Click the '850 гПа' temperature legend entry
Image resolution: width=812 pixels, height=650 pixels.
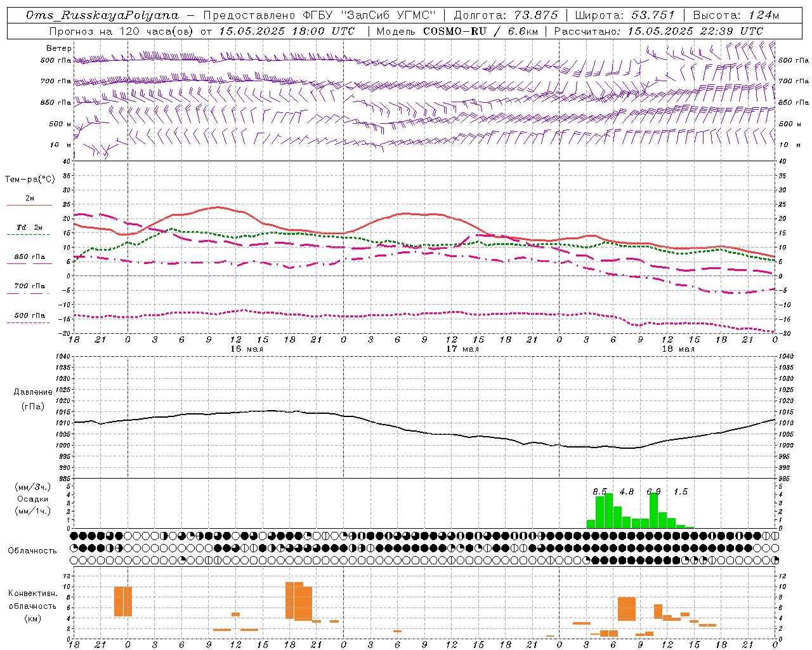coord(30,257)
